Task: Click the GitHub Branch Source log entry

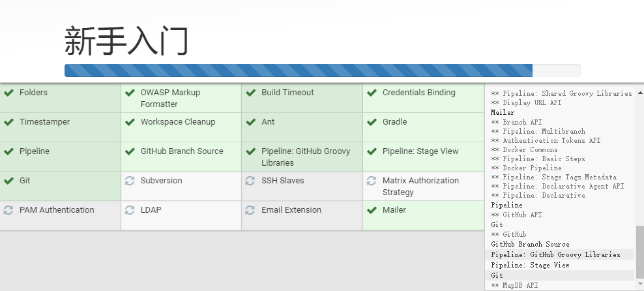Action: point(530,244)
